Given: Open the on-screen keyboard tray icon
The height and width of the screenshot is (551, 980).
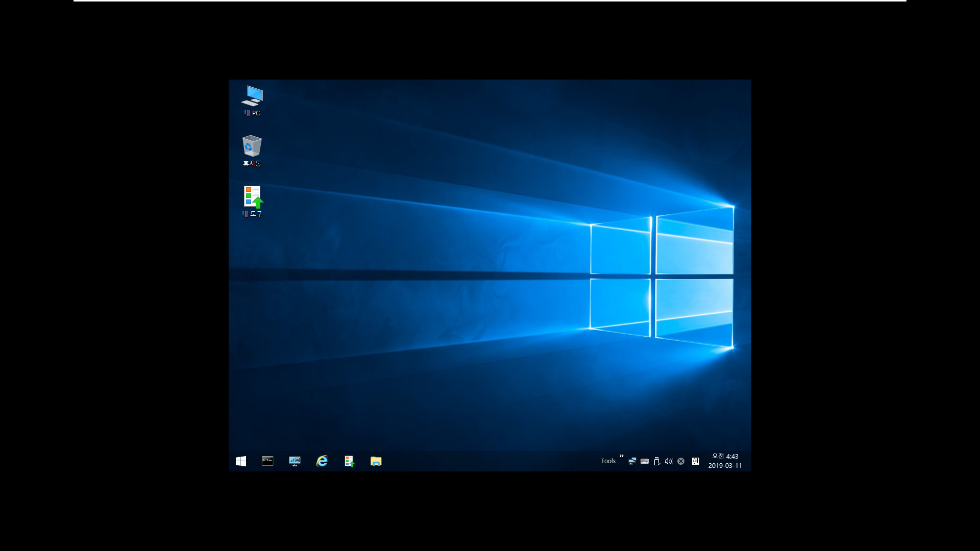Looking at the screenshot, I should point(645,461).
